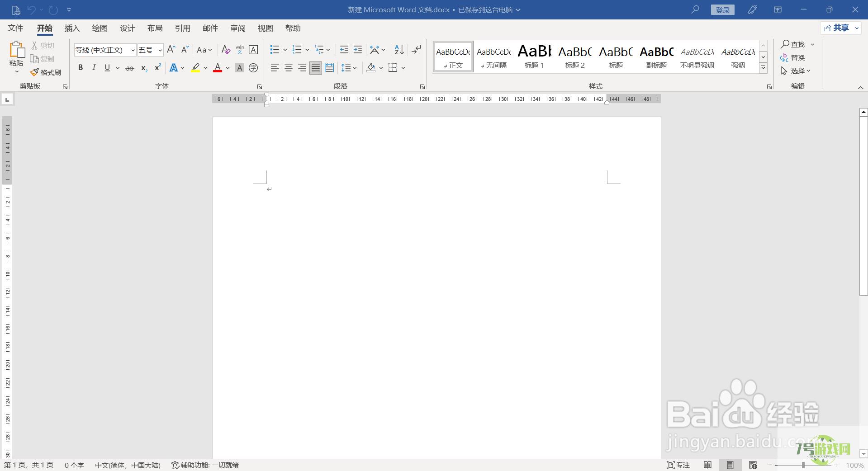Apply character border icon
Screen dimensions: 868x471
[x=253, y=50]
